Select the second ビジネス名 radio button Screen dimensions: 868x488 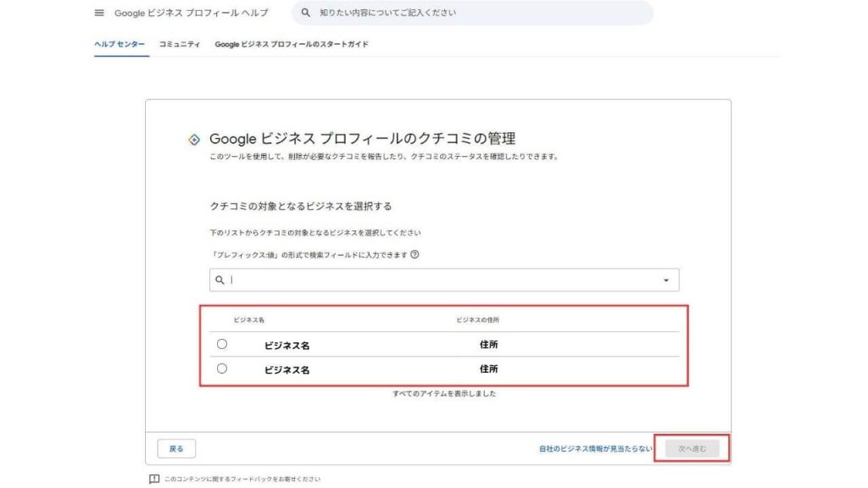pos(222,369)
